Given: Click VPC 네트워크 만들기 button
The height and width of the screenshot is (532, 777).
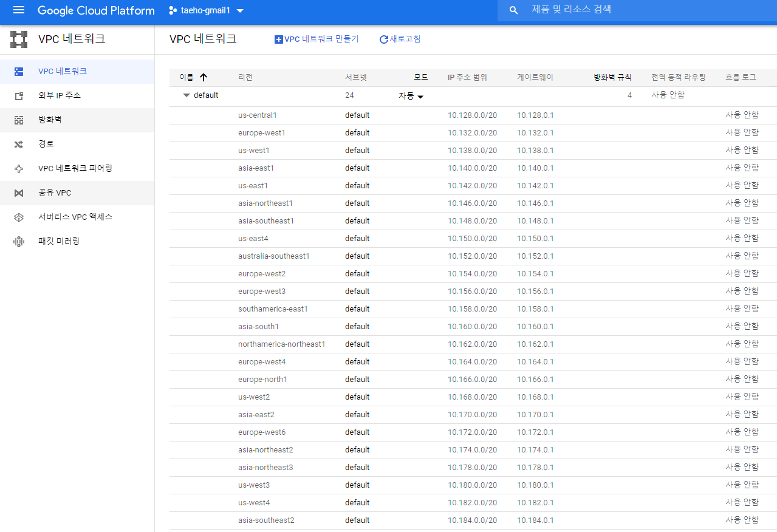Looking at the screenshot, I should click(x=316, y=39).
